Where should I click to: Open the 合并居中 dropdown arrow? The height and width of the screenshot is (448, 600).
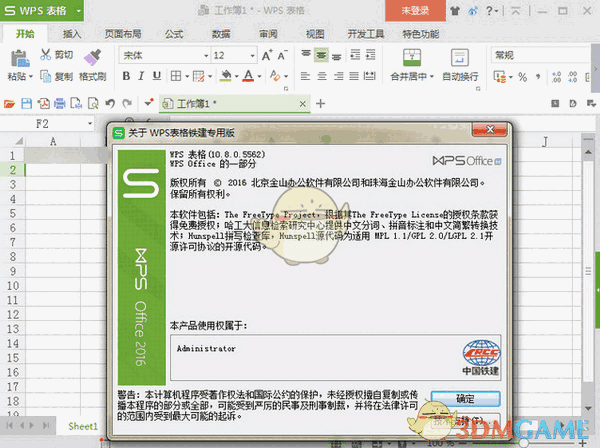[432, 77]
